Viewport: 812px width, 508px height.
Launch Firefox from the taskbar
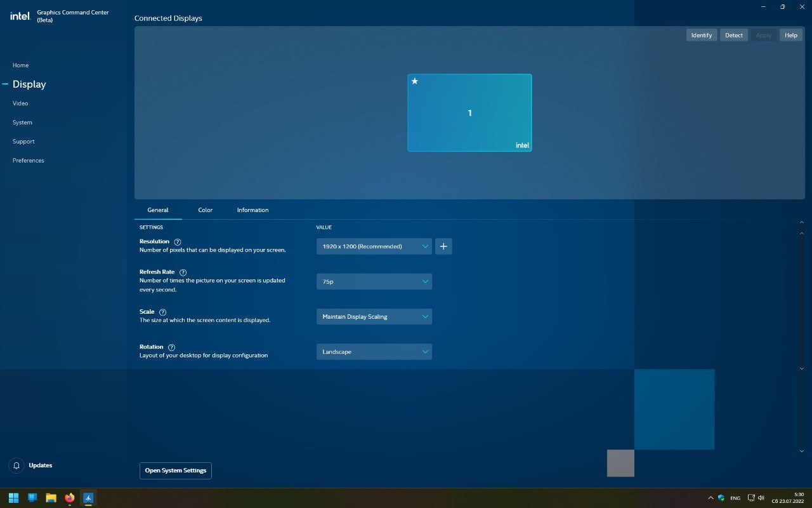[70, 498]
